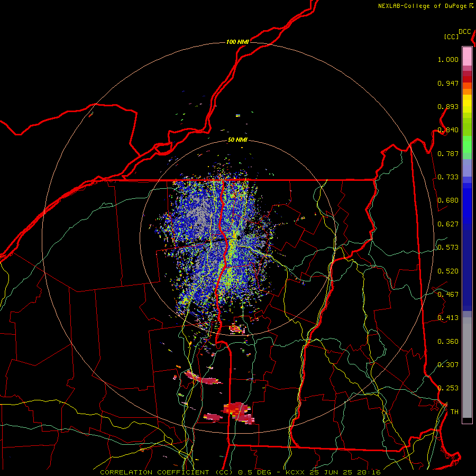Click the large maroon echo with orange core
This screenshot has height=476, width=476.
pos(239,412)
